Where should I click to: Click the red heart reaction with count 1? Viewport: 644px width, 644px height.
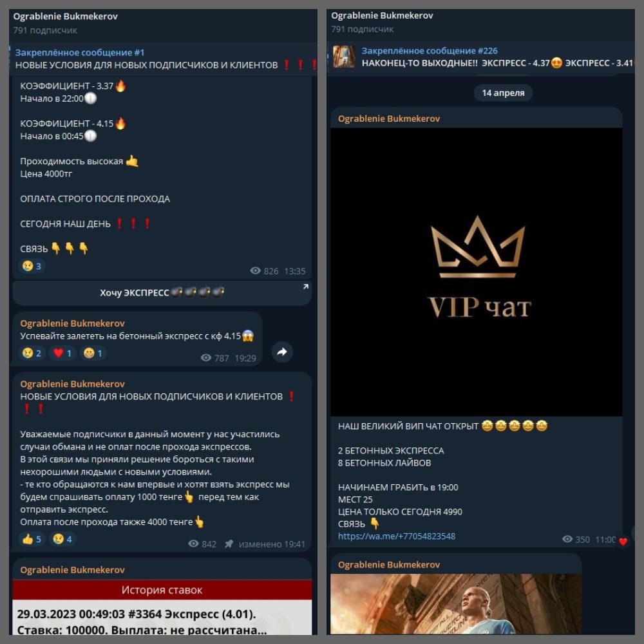click(63, 353)
